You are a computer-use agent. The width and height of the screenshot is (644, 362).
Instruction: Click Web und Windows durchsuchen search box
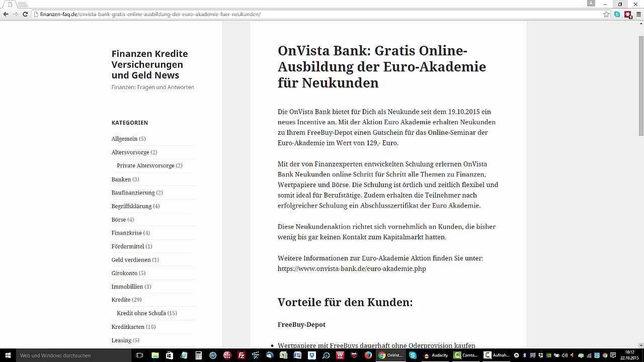point(73,355)
